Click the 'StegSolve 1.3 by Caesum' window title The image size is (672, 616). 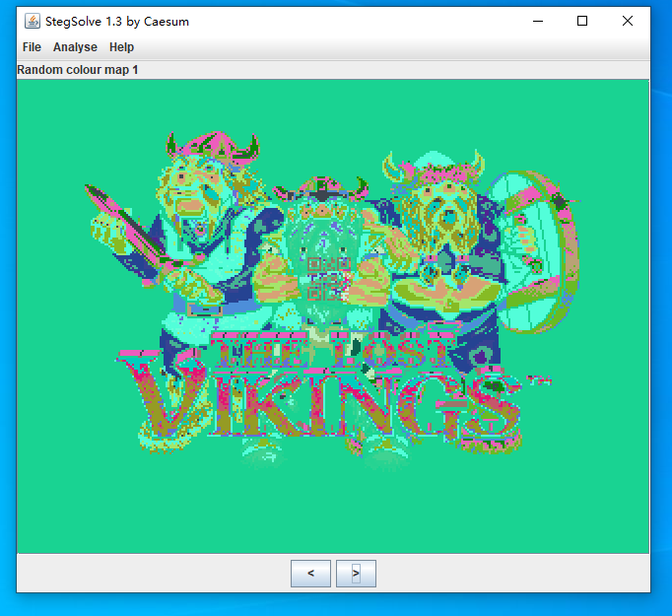(117, 22)
